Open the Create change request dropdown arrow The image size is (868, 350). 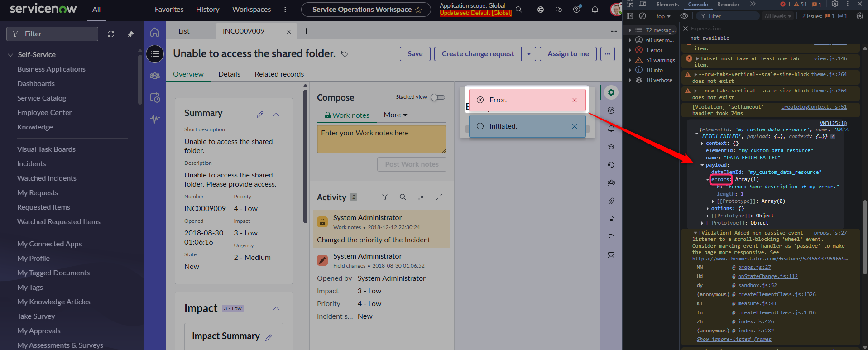coord(528,54)
